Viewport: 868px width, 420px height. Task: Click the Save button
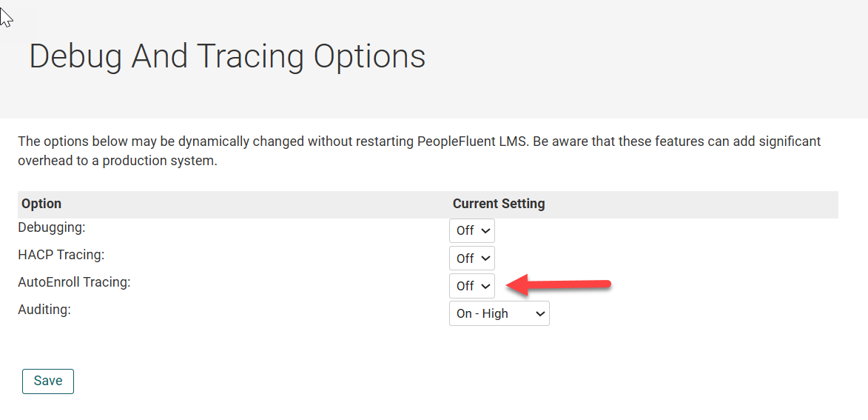[x=48, y=381]
